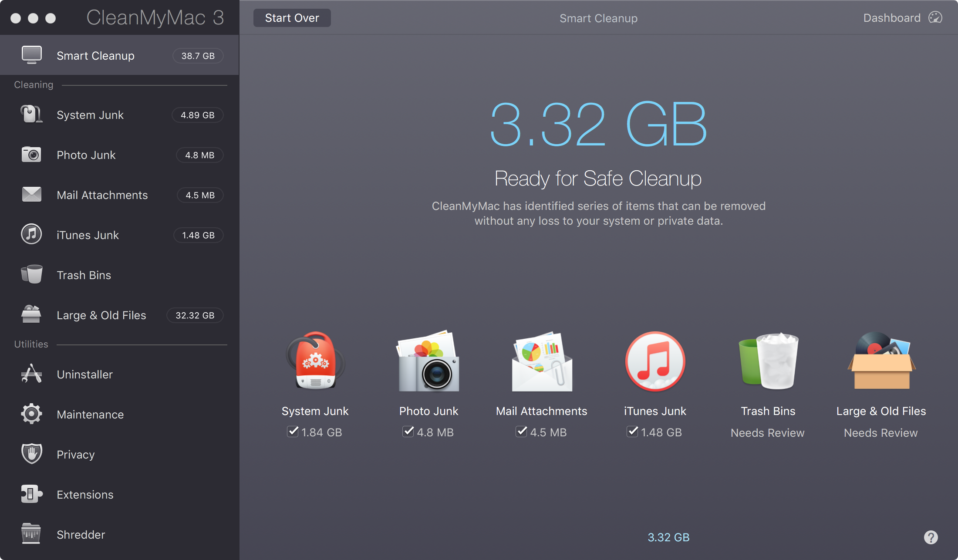Screen dimensions: 958x560
Task: Select Smart Cleanup in the sidebar
Action: tap(95, 56)
